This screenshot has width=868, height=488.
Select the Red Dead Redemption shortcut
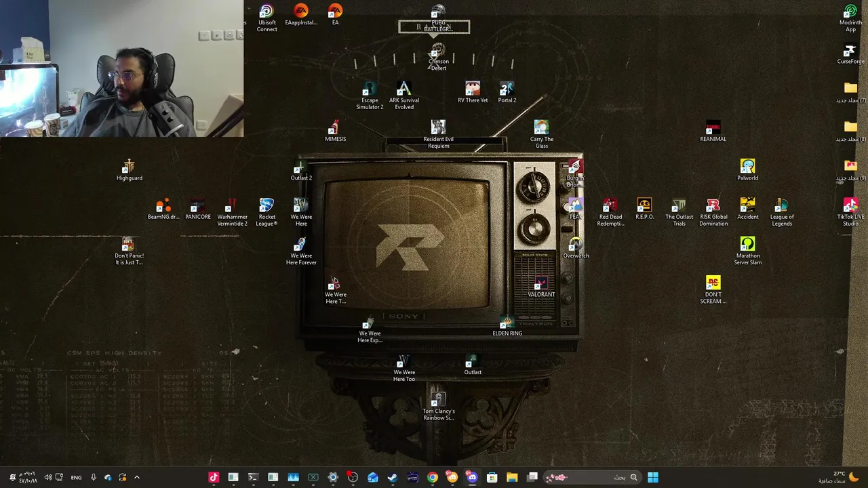click(x=610, y=211)
